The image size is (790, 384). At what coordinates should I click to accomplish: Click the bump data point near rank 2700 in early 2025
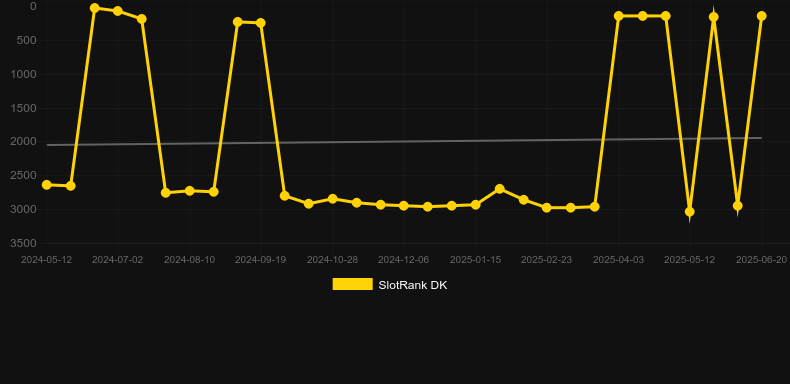click(499, 189)
